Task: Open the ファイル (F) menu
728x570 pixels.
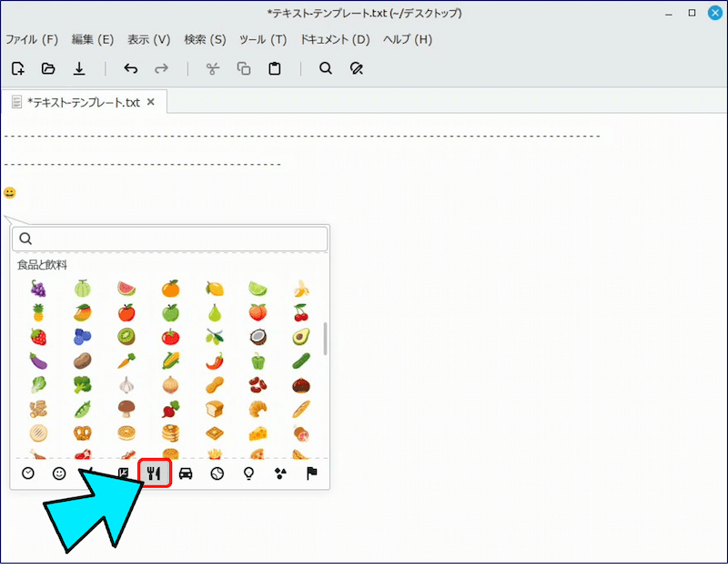Action: coord(32,39)
